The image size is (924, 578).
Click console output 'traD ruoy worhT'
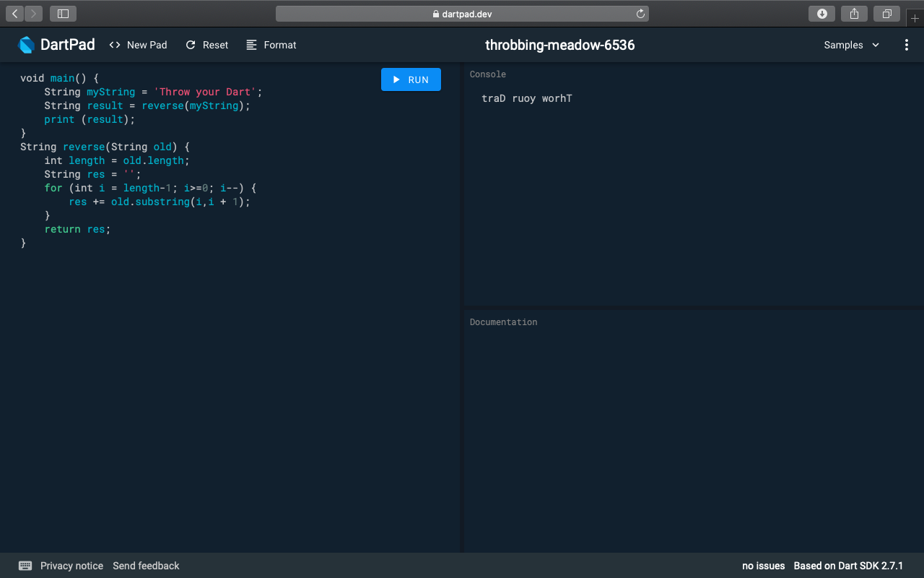tap(527, 98)
